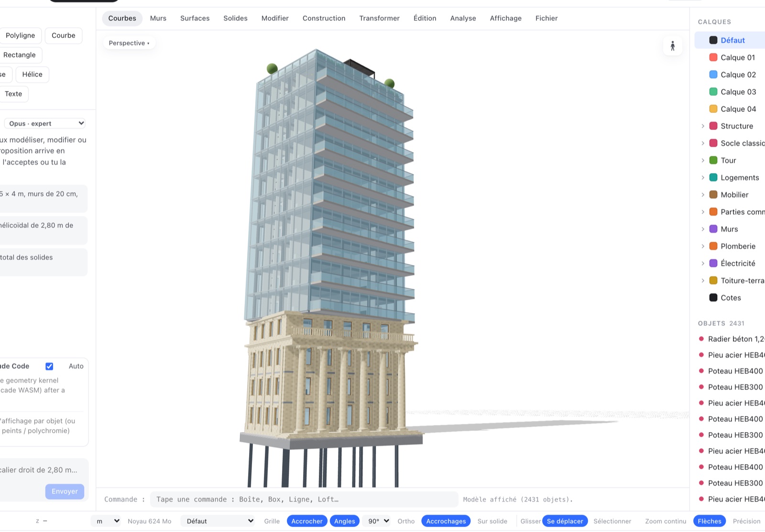This screenshot has height=532, width=765.
Task: Expand the Socle classique layer group
Action: click(702, 143)
